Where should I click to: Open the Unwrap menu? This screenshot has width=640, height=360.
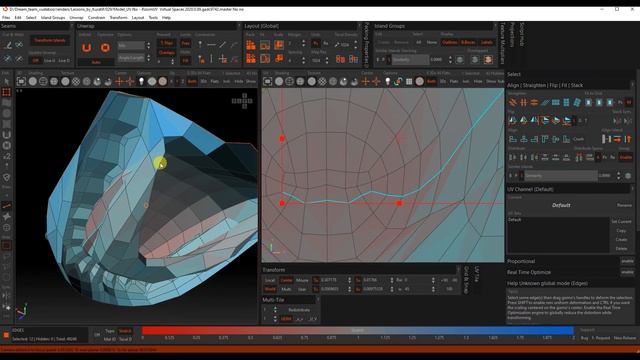tap(76, 18)
